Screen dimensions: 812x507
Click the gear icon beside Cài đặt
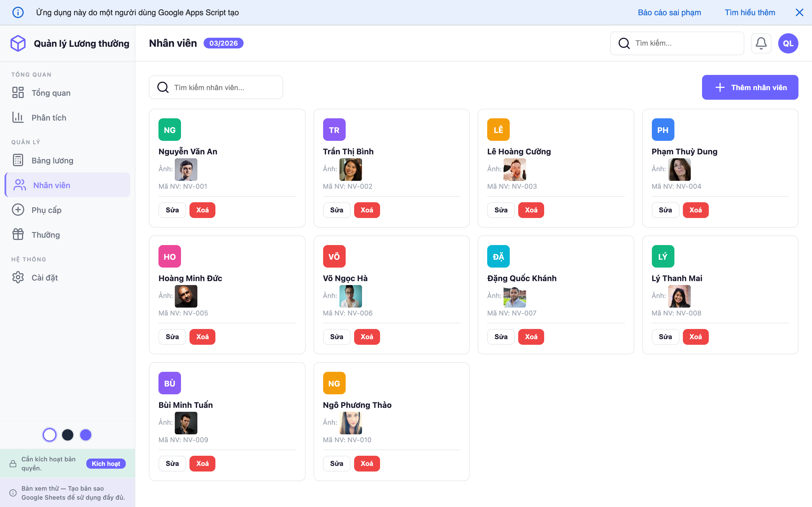18,277
